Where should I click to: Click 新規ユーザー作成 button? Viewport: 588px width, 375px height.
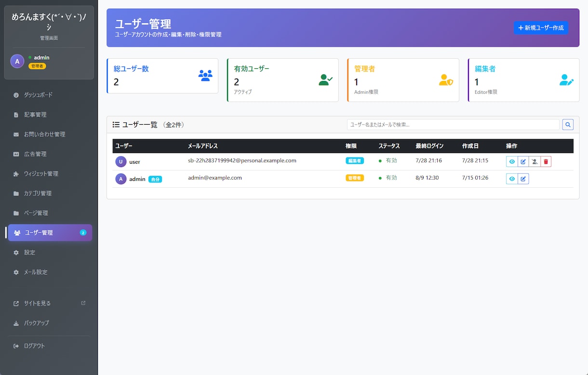[541, 28]
